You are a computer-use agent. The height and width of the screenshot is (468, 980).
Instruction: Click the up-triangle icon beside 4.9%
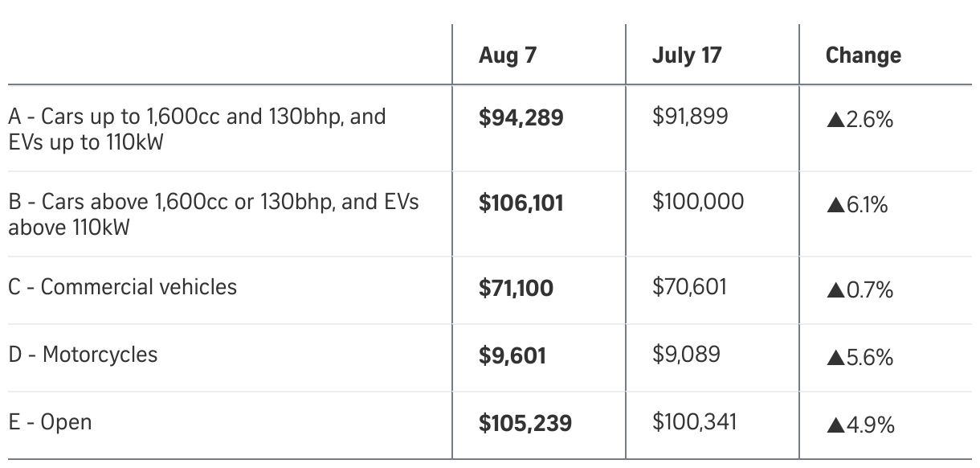pyautogui.click(x=834, y=426)
